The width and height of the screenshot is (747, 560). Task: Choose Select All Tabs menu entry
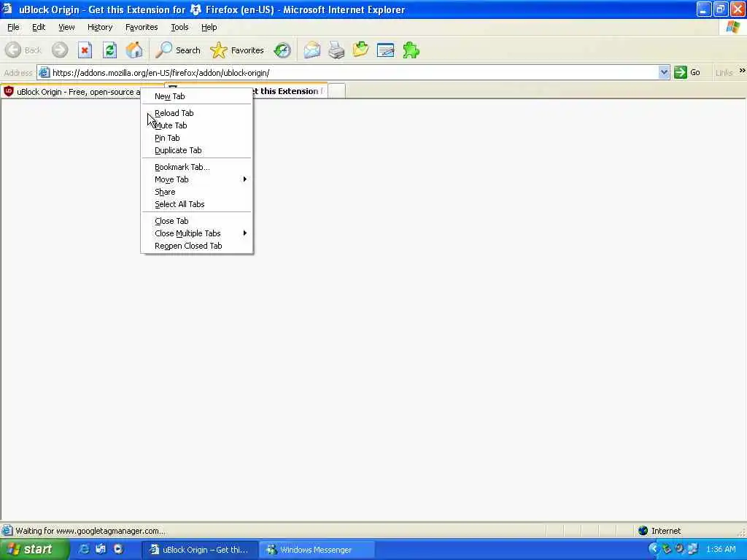coord(197,204)
